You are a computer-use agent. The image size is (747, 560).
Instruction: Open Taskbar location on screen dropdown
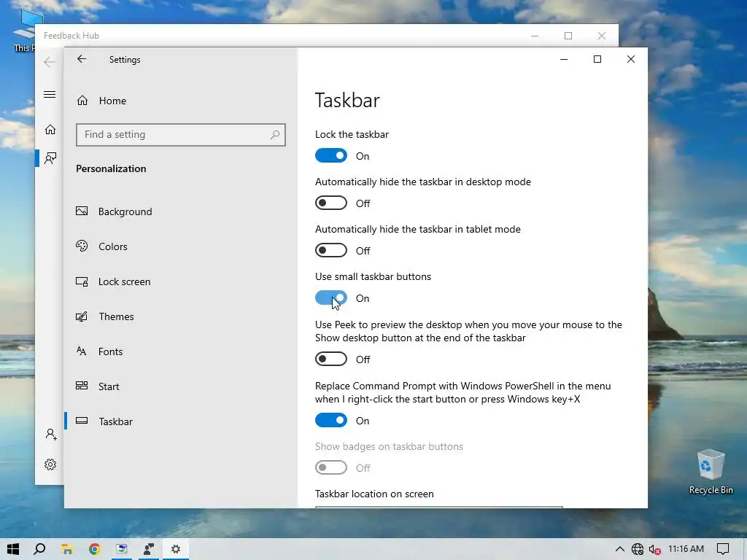[438, 507]
